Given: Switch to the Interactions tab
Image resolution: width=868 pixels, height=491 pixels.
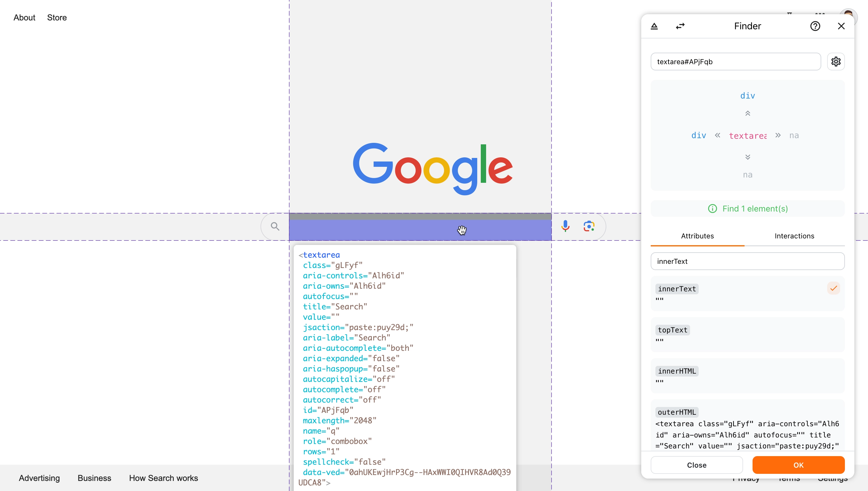Looking at the screenshot, I should point(794,236).
